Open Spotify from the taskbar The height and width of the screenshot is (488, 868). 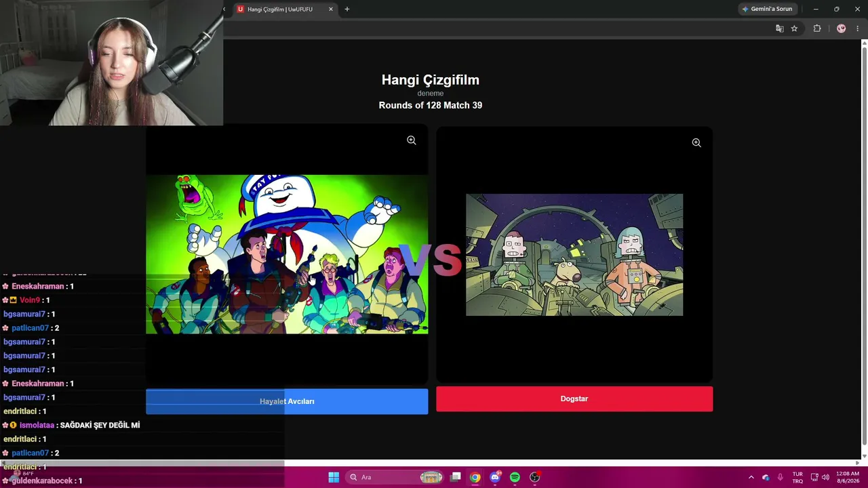pos(515,477)
